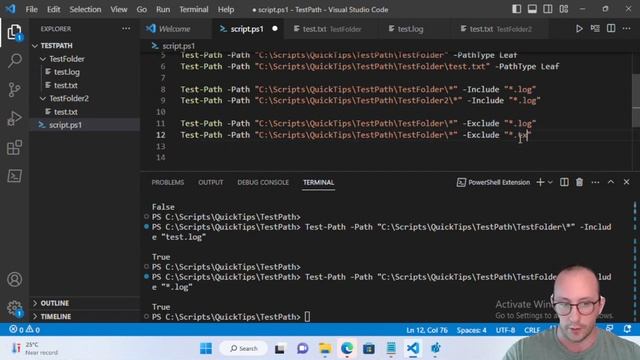640x360 pixels.
Task: Open the OUTPUT panel tab
Action: tap(211, 182)
